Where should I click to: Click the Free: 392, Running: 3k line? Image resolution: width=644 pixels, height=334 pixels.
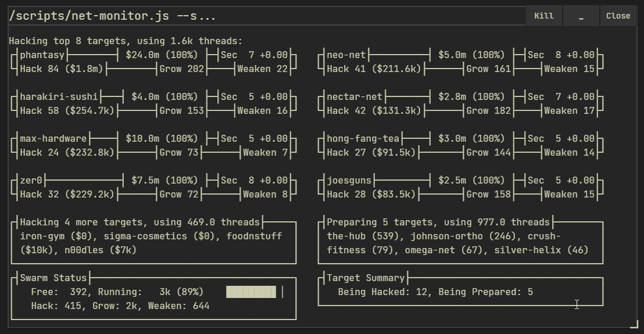point(117,292)
